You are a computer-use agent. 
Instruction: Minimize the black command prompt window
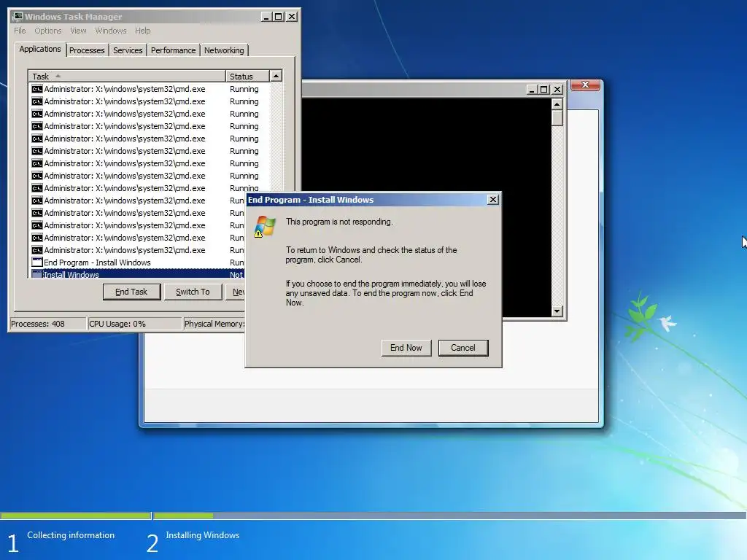[532, 90]
